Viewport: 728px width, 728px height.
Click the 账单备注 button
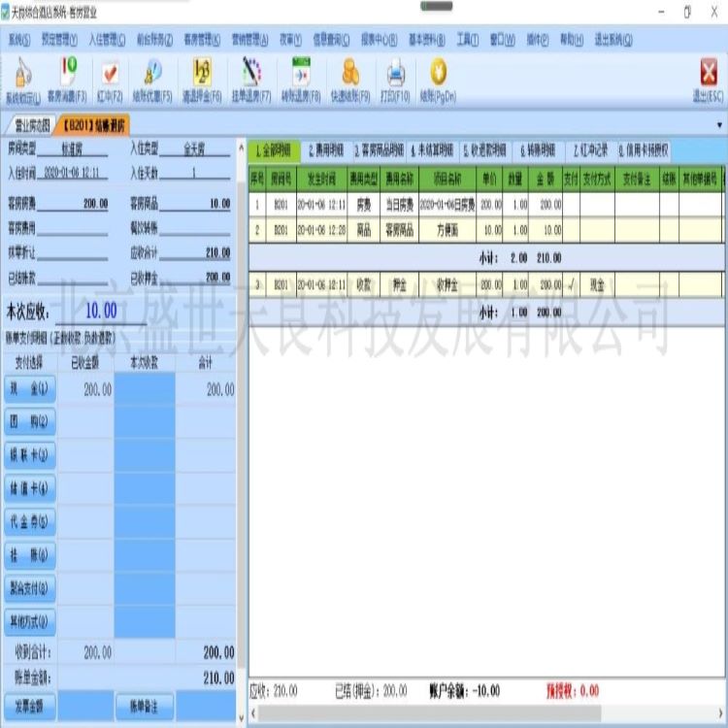pos(145,707)
